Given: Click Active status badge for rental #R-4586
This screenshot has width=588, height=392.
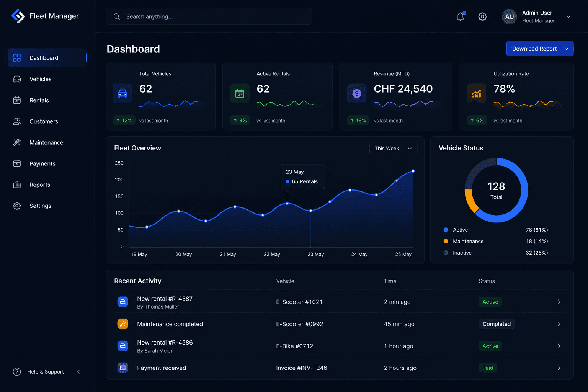Looking at the screenshot, I should 490,346.
